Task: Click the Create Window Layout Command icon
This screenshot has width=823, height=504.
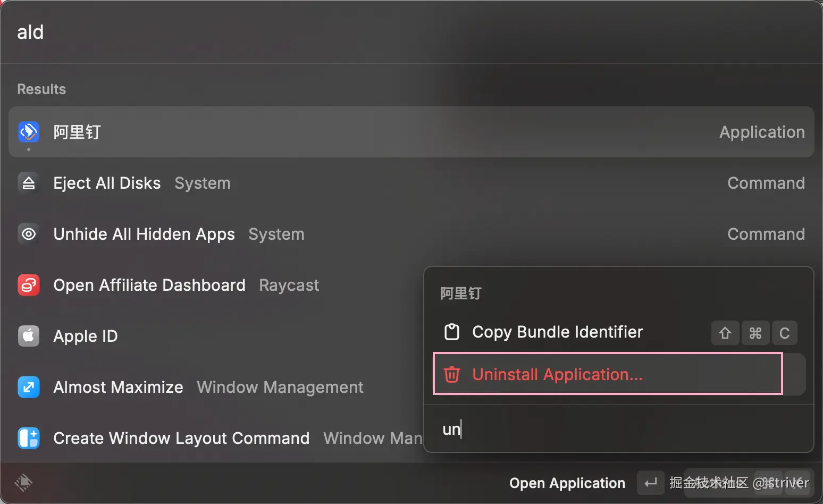Action: [29, 438]
